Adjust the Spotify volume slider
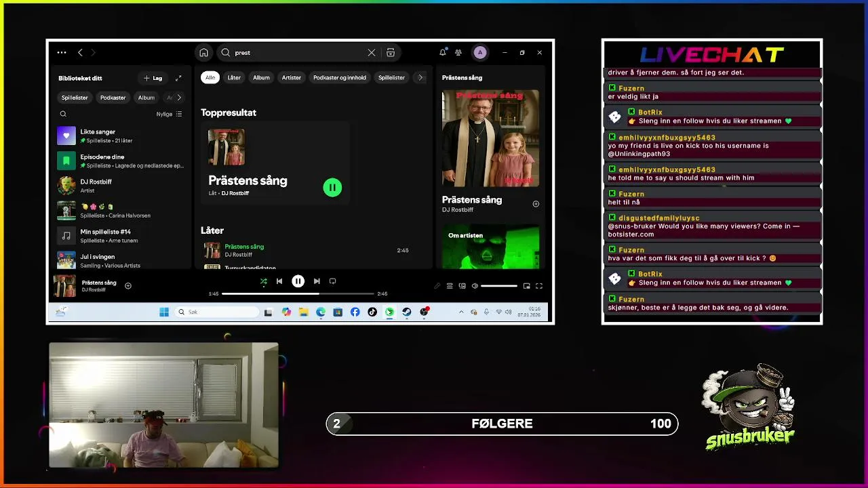This screenshot has width=868, height=488. pos(498,286)
